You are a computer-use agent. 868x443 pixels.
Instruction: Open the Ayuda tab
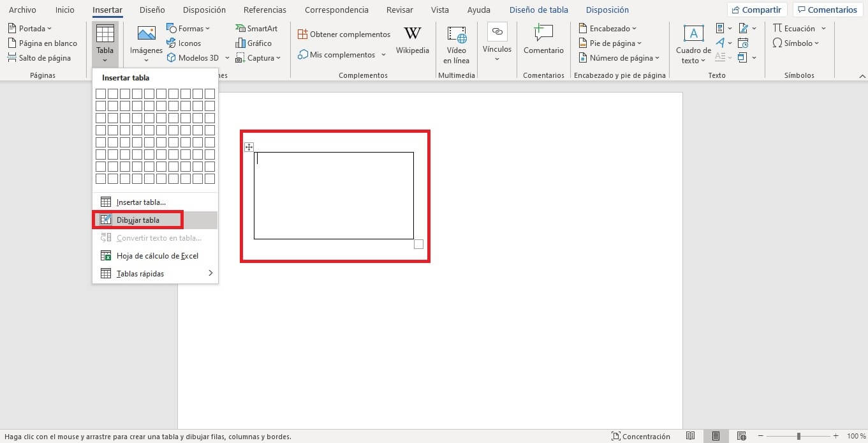[478, 10]
